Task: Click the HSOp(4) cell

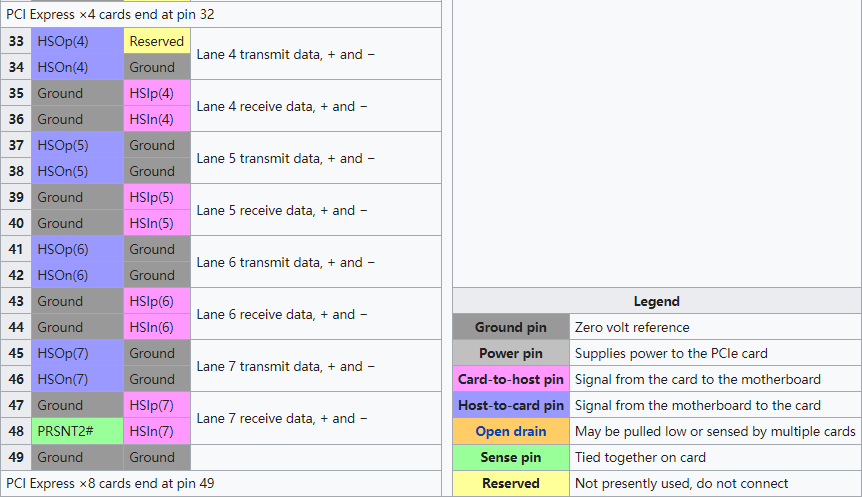Action: [x=78, y=41]
